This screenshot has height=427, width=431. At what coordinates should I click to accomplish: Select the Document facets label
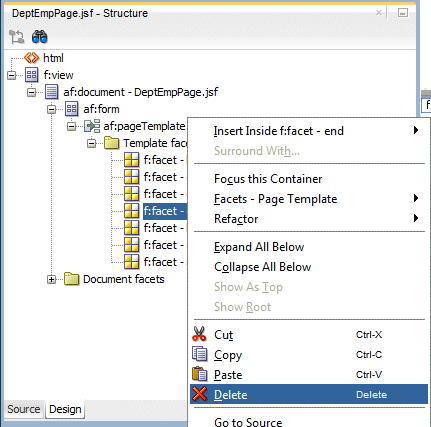click(124, 279)
